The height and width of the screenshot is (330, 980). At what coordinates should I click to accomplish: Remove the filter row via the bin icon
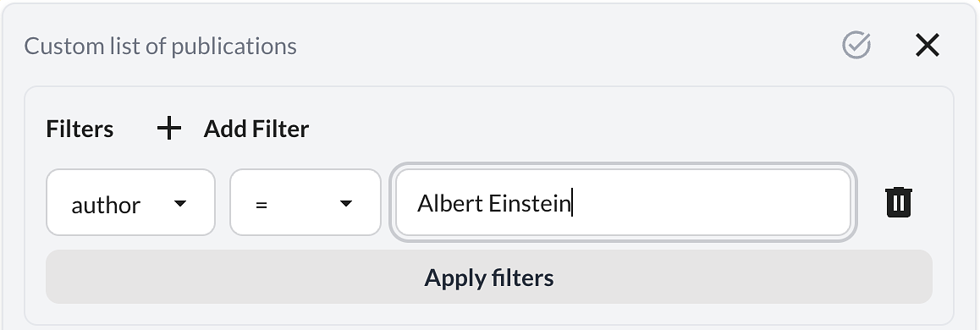tap(899, 202)
